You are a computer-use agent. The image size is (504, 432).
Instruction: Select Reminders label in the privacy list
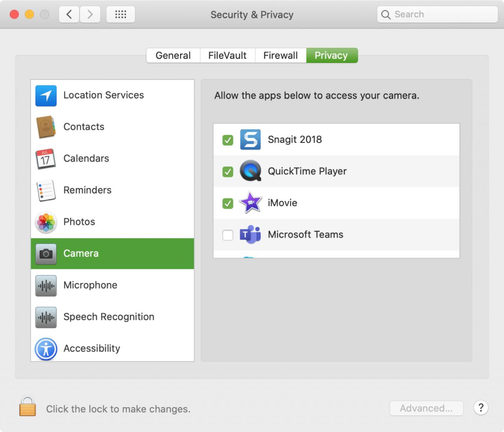click(x=87, y=190)
